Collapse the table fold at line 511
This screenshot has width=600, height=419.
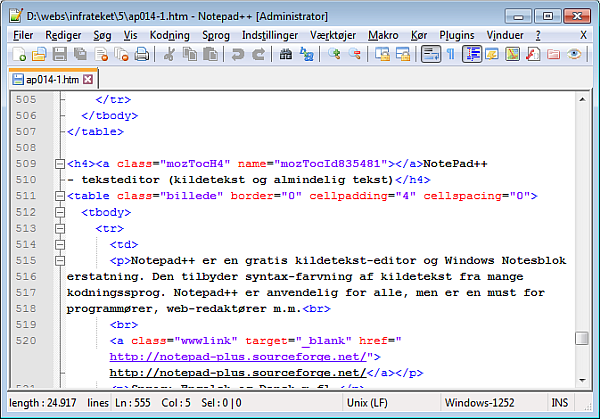(60, 196)
